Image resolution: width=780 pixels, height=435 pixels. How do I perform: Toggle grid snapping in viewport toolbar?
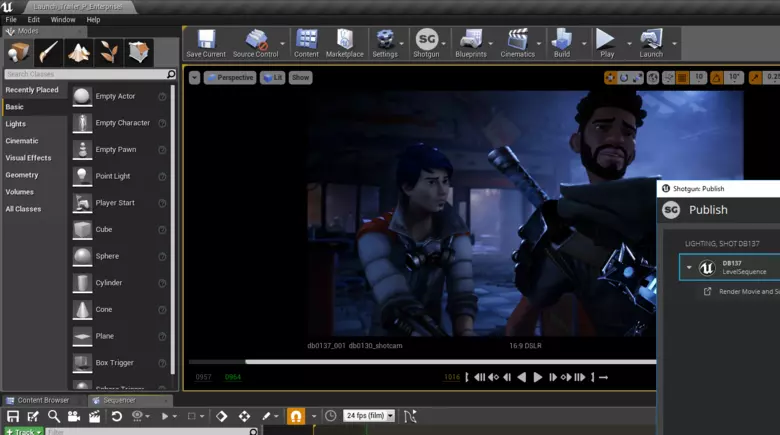coord(682,78)
